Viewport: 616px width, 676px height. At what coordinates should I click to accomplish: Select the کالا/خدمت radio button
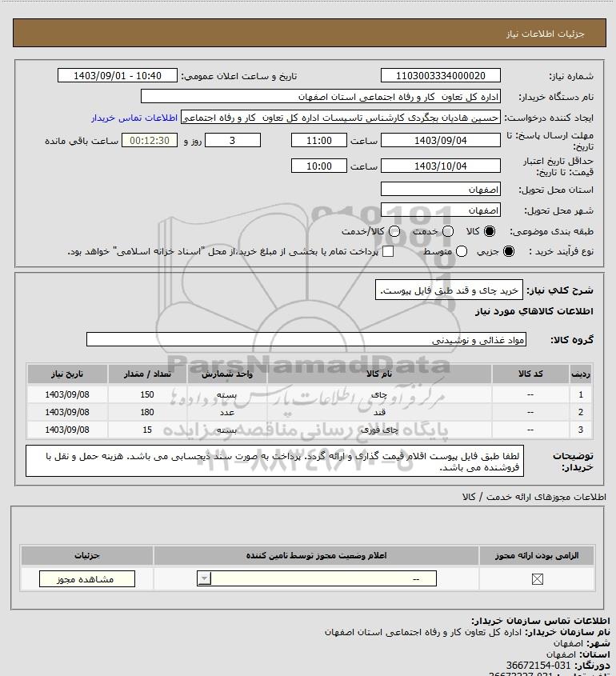(394, 231)
